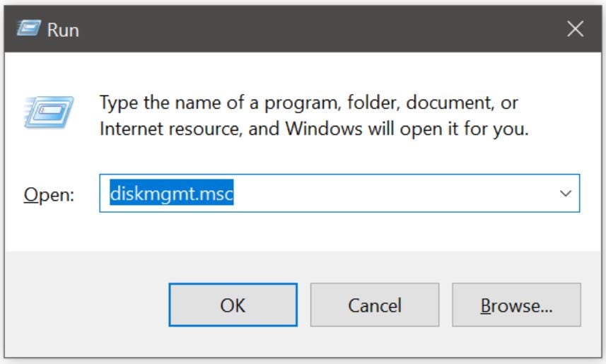Click the gap between Cancel and Browse buttons
The height and width of the screenshot is (364, 606).
coord(445,305)
